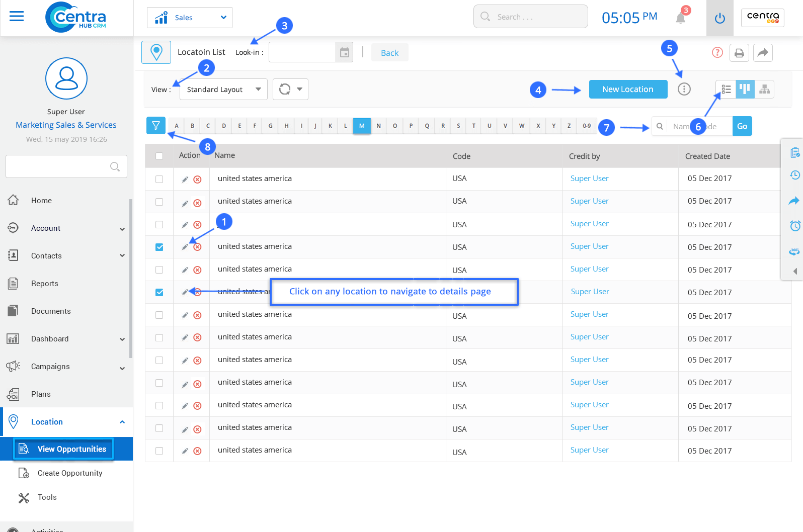Click the filter funnel icon
803x532 pixels.
click(156, 126)
